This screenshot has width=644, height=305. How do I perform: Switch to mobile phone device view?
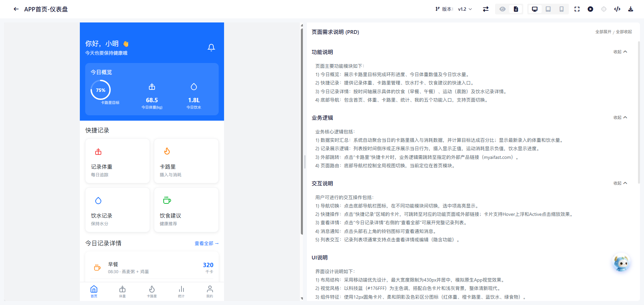pos(561,9)
